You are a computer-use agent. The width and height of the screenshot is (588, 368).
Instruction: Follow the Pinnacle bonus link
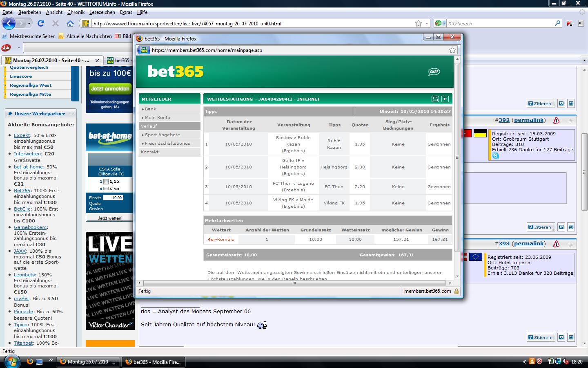[x=23, y=312]
